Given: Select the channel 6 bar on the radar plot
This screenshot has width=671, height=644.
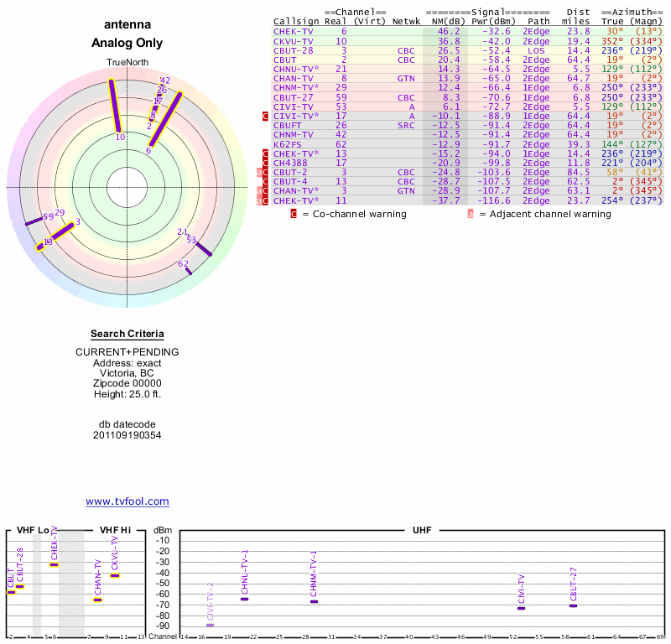Looking at the screenshot, I should coord(164,120).
